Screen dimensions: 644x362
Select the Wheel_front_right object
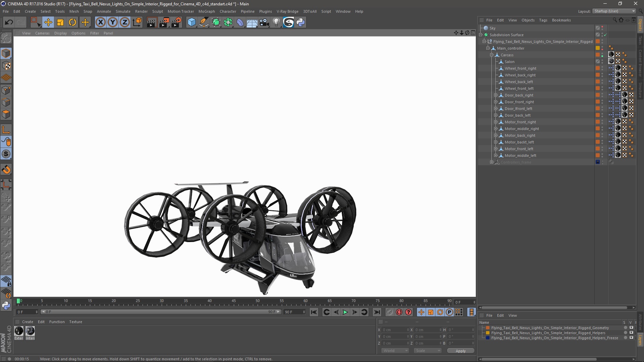[520, 68]
